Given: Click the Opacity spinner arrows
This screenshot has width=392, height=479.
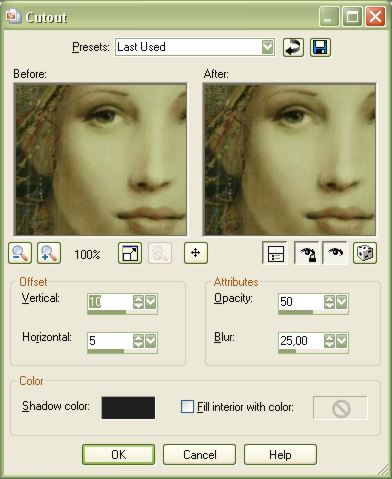Looking at the screenshot, I should 329,302.
